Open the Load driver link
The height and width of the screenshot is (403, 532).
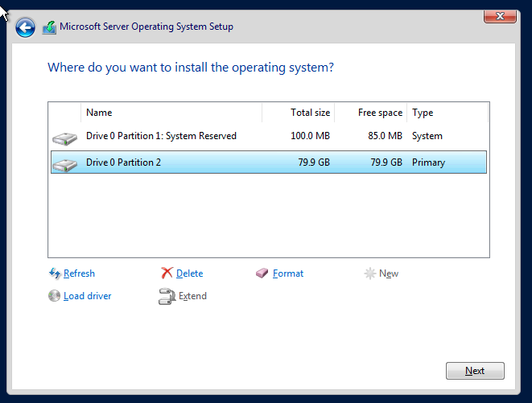point(88,296)
